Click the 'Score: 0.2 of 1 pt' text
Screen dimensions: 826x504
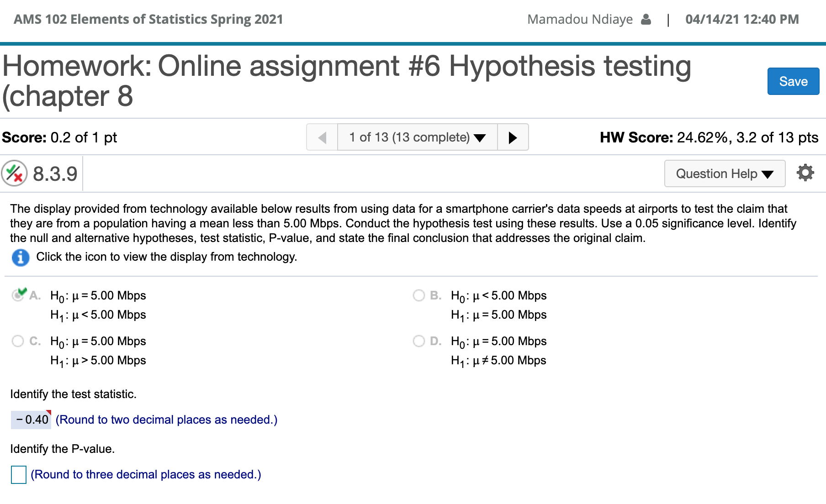click(59, 137)
